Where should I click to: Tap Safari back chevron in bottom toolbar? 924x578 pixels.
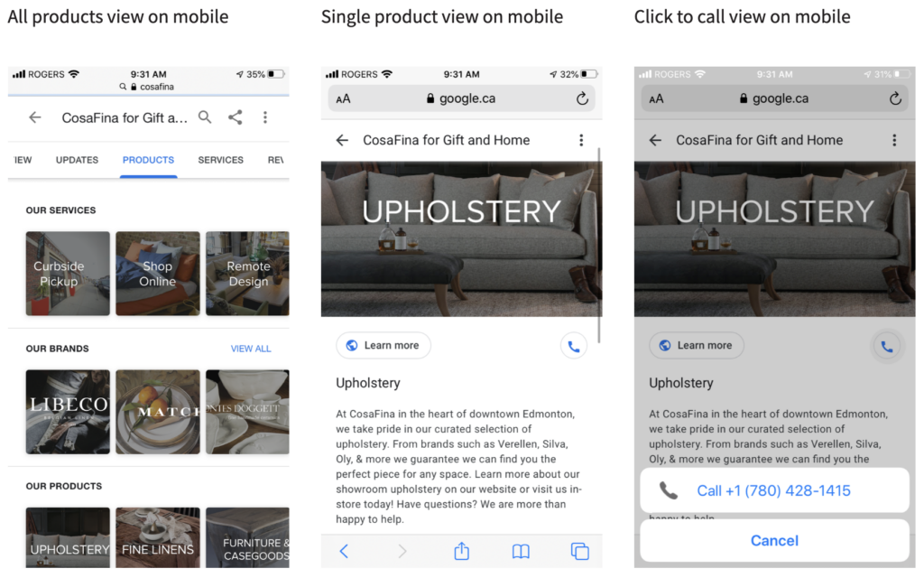[344, 551]
